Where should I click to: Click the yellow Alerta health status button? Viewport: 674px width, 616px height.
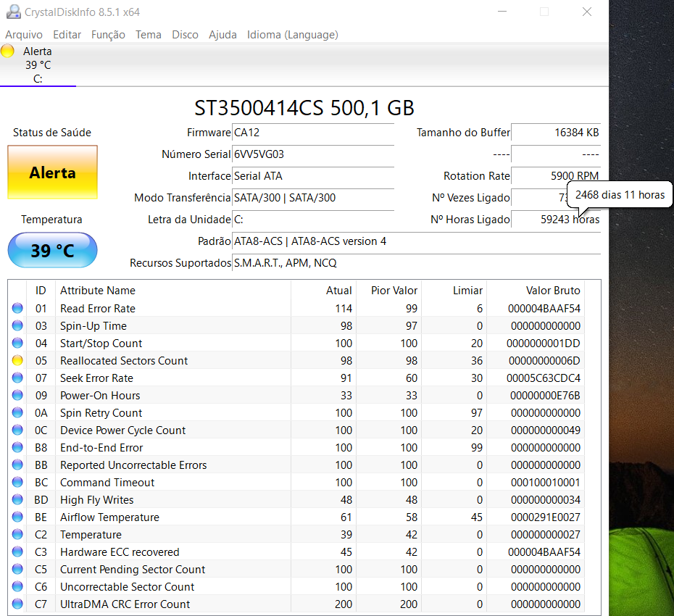pos(52,172)
